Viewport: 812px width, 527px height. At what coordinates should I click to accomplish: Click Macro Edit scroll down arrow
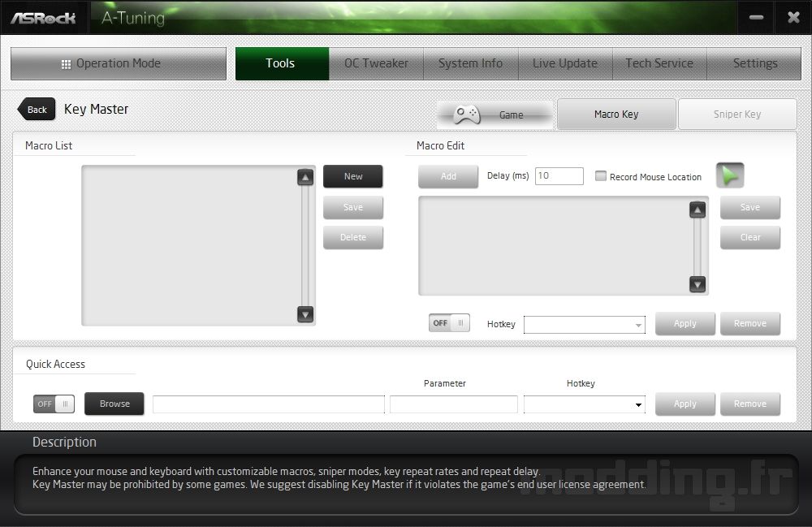coord(698,284)
